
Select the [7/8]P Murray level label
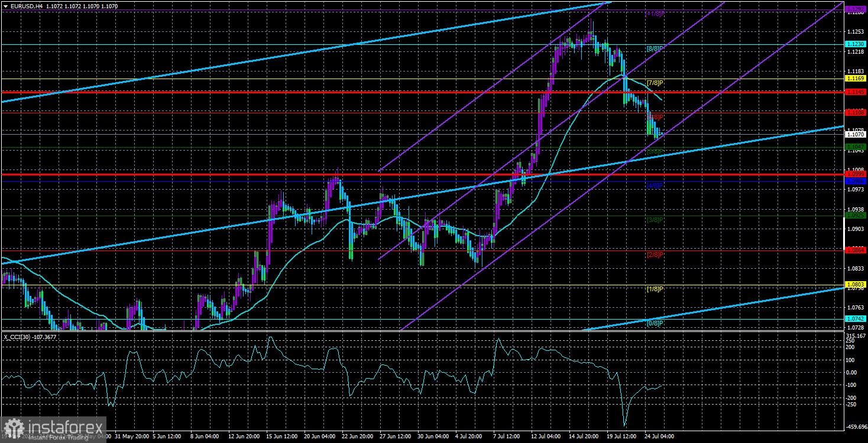pos(654,83)
